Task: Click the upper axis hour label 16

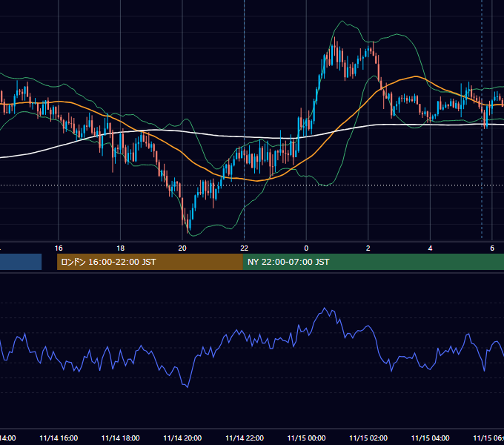Action: [x=59, y=248]
